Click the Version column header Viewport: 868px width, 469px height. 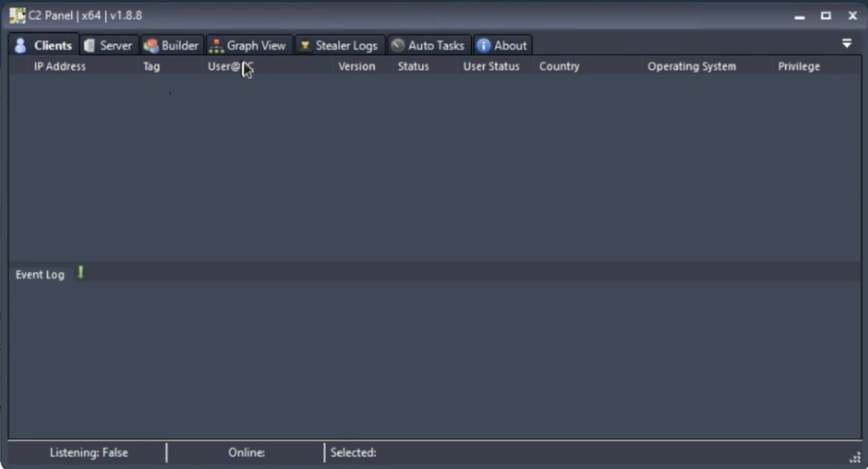pos(357,66)
